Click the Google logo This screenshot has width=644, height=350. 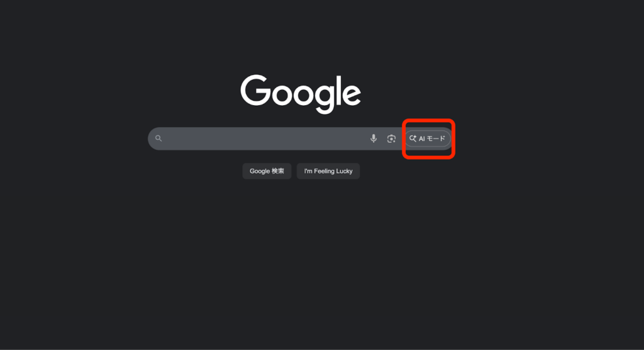[301, 94]
